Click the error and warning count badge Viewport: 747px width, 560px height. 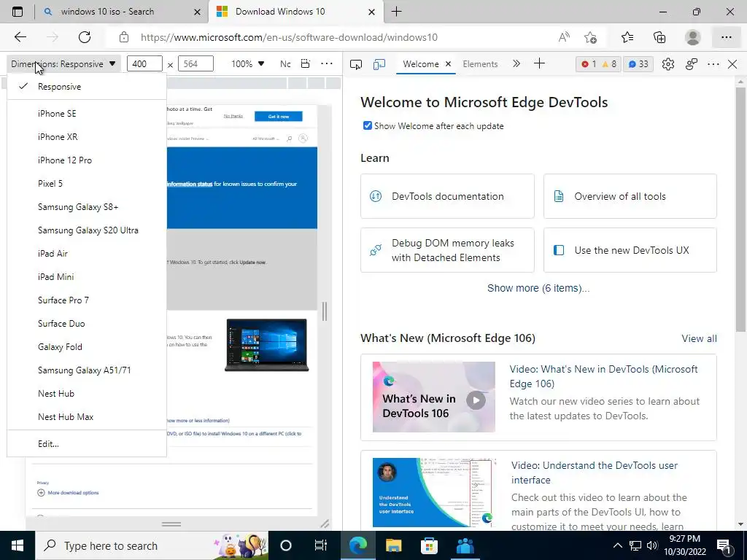[x=598, y=64]
